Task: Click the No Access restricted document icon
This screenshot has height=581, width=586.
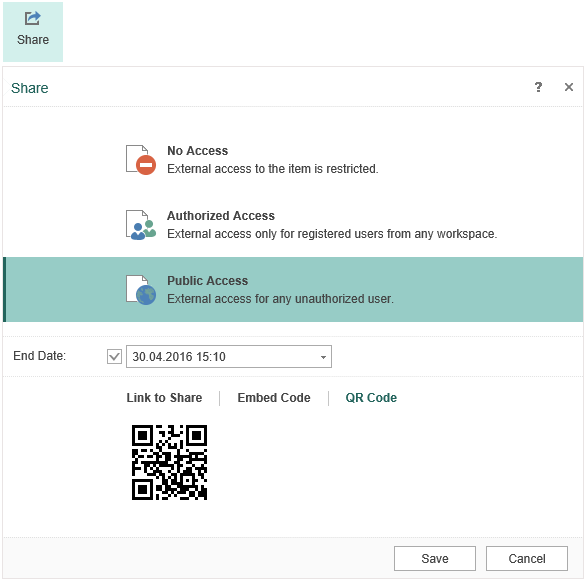Action: (141, 160)
